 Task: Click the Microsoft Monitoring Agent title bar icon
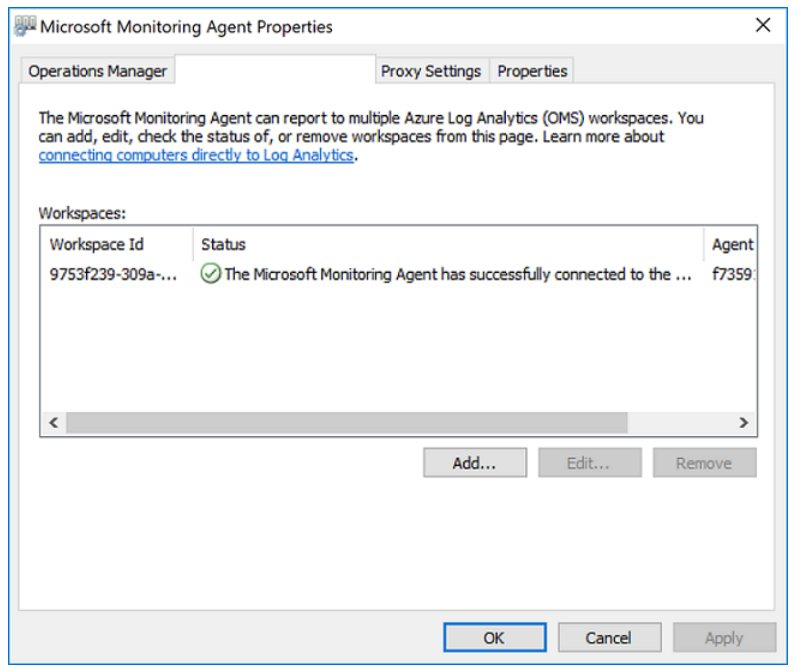point(24,26)
